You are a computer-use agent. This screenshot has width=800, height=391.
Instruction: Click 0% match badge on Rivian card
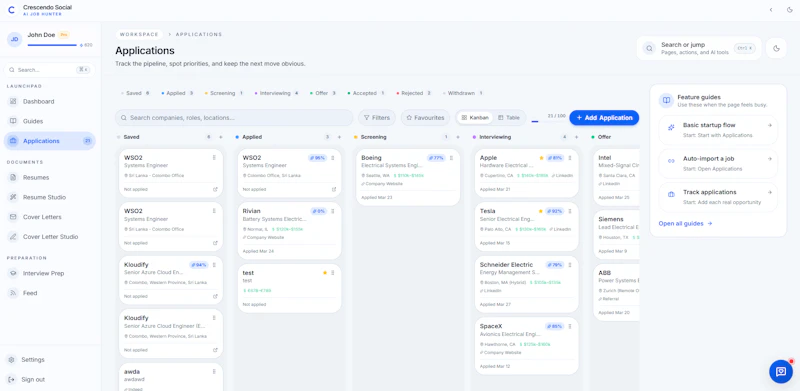click(x=319, y=211)
